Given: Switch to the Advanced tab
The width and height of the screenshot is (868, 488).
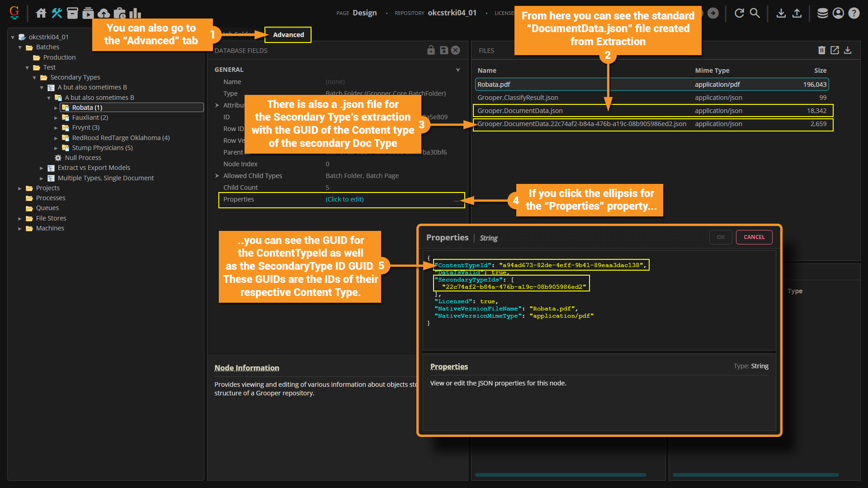Looking at the screenshot, I should pos(288,35).
